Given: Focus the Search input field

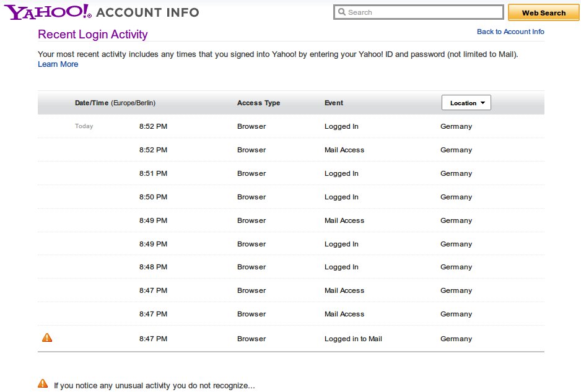Looking at the screenshot, I should [419, 12].
